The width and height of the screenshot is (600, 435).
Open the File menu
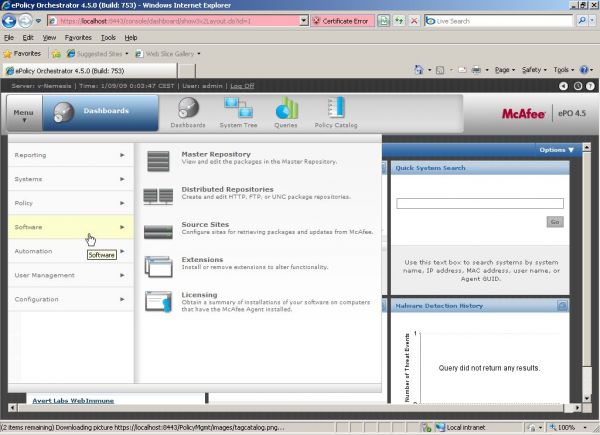9,37
